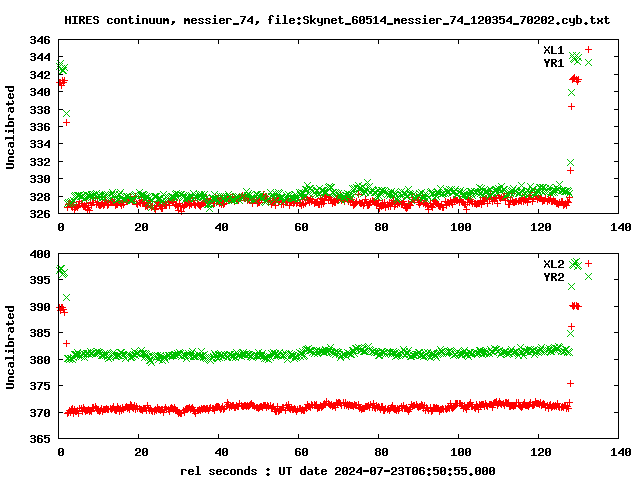The width and height of the screenshot is (640, 480).
Task: Click the green cross marker beside YR1
Action: [588, 62]
